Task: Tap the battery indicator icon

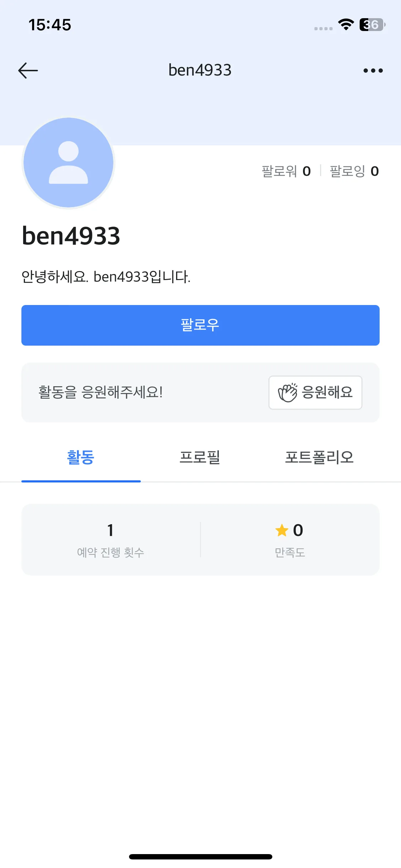Action: point(372,25)
